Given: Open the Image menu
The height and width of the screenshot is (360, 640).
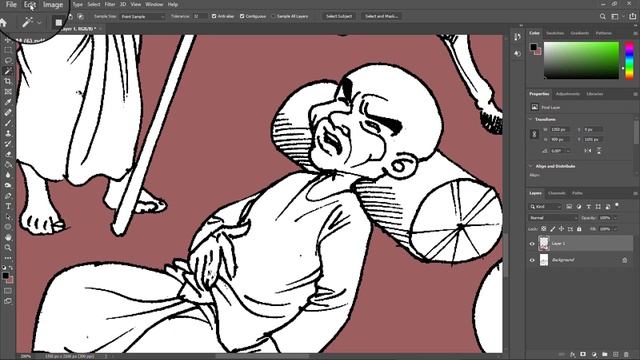Looking at the screenshot, I should point(53,4).
